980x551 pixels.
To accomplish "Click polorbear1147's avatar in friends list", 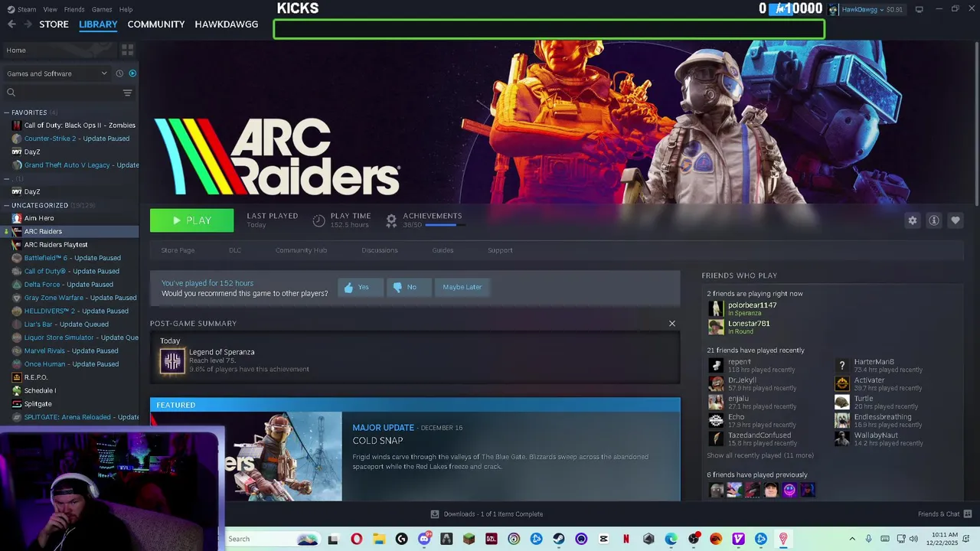I will (716, 308).
